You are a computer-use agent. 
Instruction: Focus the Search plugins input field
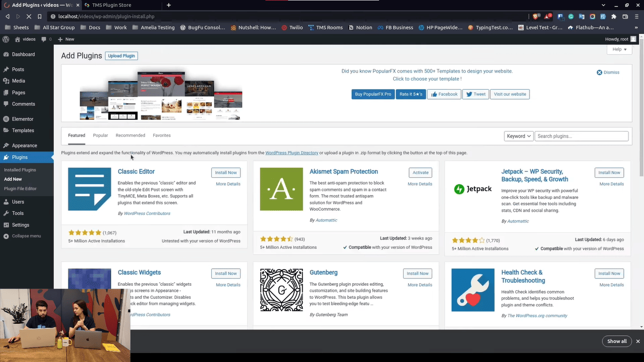[x=582, y=136]
